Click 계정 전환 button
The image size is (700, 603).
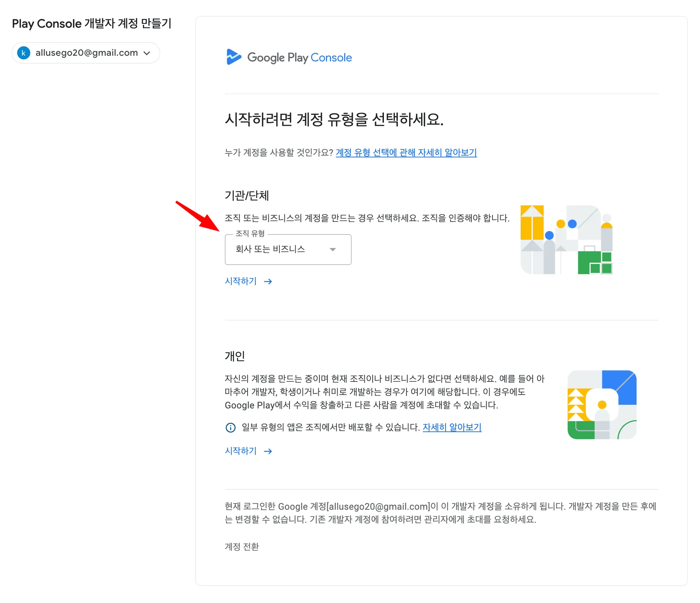point(242,547)
